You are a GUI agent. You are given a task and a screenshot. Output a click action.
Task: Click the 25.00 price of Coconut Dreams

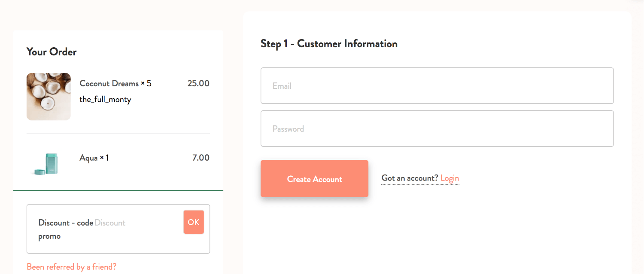198,84
